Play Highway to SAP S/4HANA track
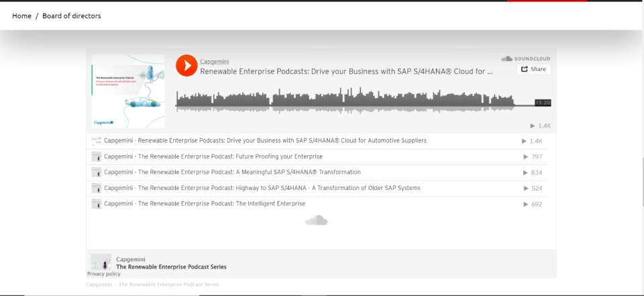Image resolution: width=644 pixels, height=296 pixels. click(x=262, y=188)
